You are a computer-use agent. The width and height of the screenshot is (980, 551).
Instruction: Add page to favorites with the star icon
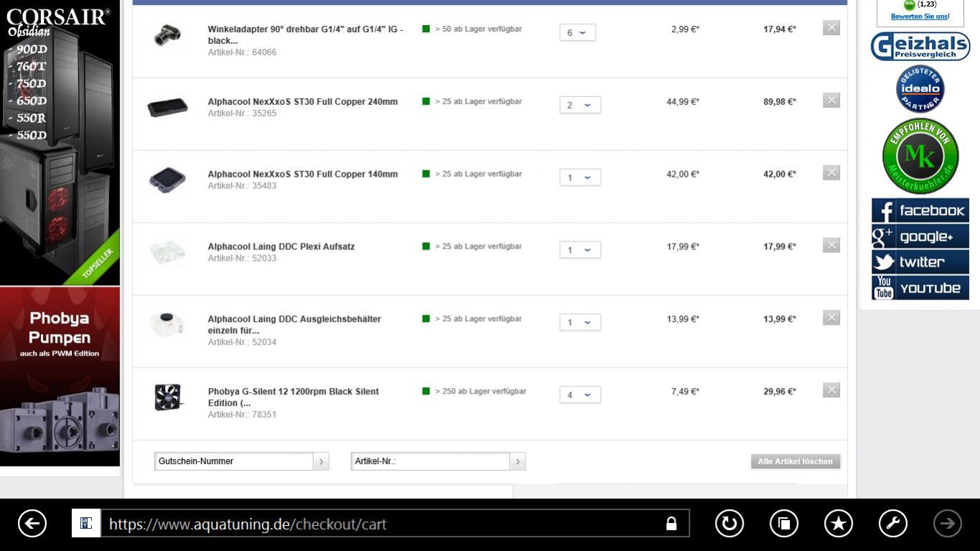839,524
